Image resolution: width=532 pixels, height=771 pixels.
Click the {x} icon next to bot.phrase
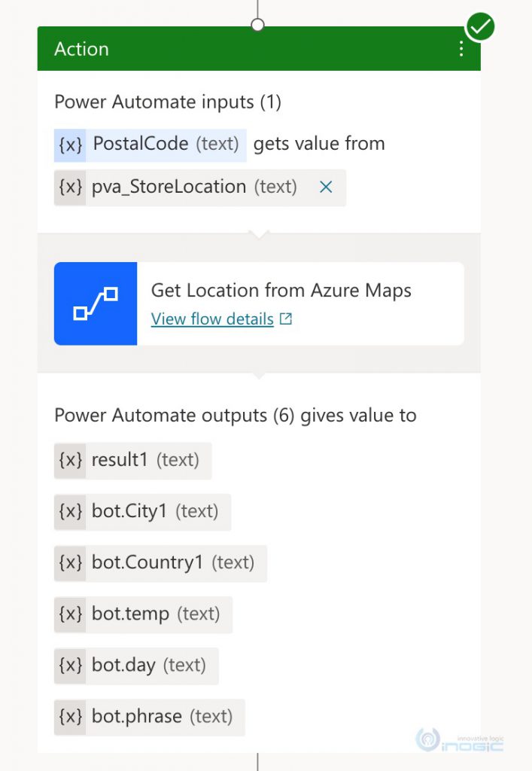[69, 717]
